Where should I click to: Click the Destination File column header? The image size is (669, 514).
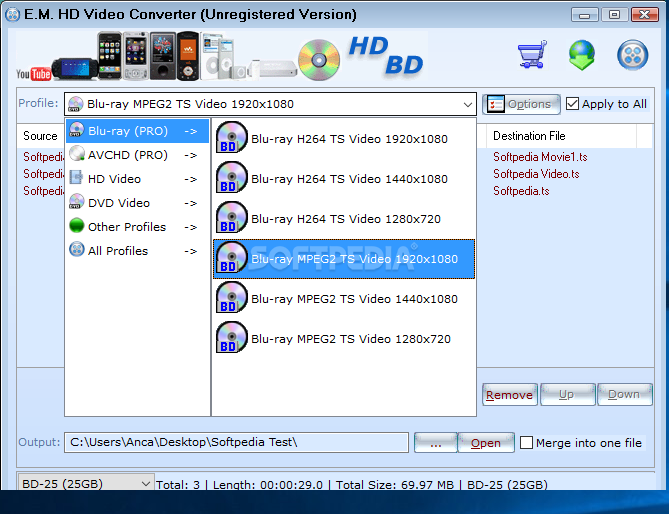[x=561, y=136]
